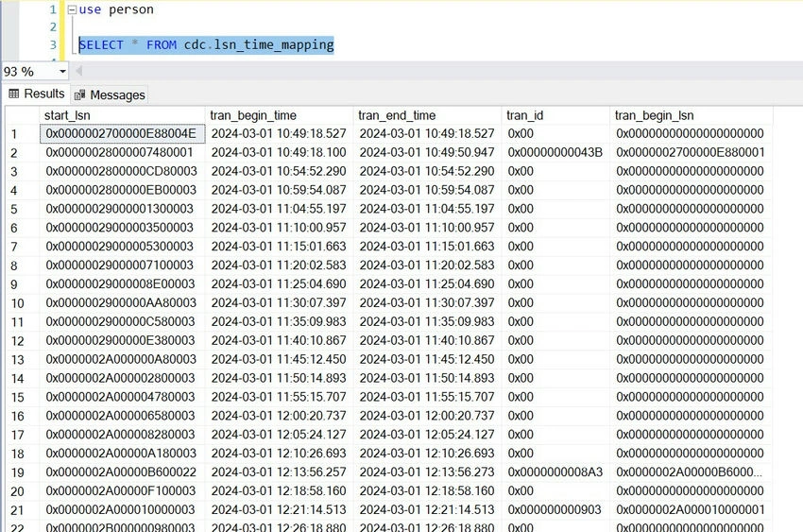Switch to the Results tab
803x532 pixels.
click(37, 94)
